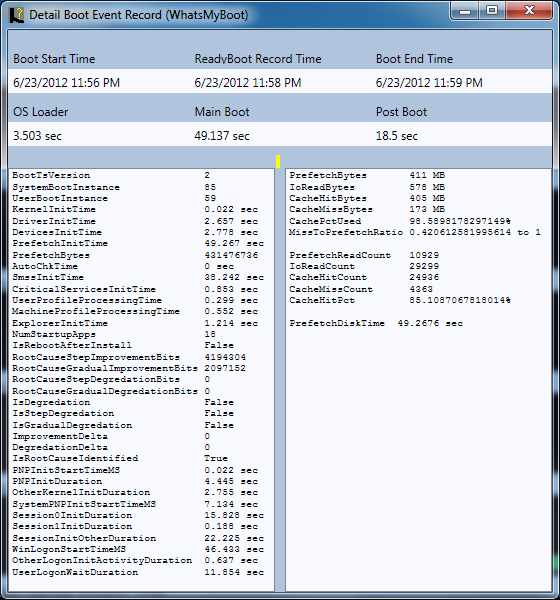560x600 pixels.
Task: Select the OS Loader label
Action: pos(41,112)
